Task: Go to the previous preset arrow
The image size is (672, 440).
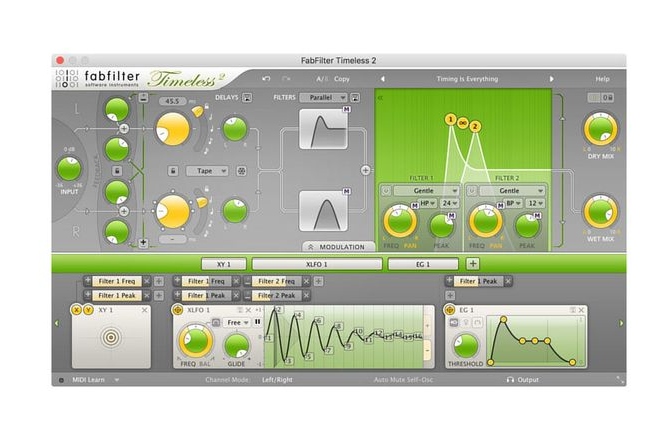Action: 383,79
